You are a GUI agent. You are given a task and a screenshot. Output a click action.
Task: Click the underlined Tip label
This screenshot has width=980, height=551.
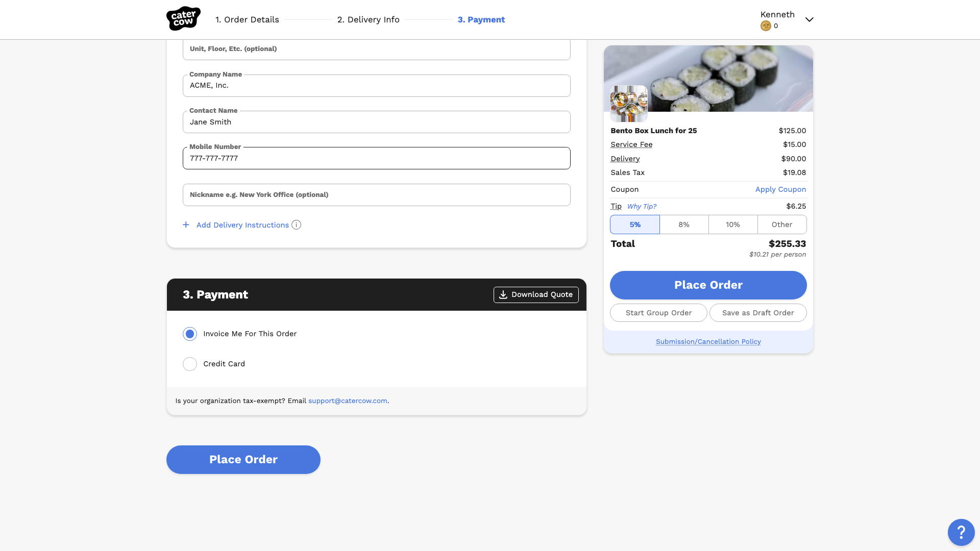point(616,207)
